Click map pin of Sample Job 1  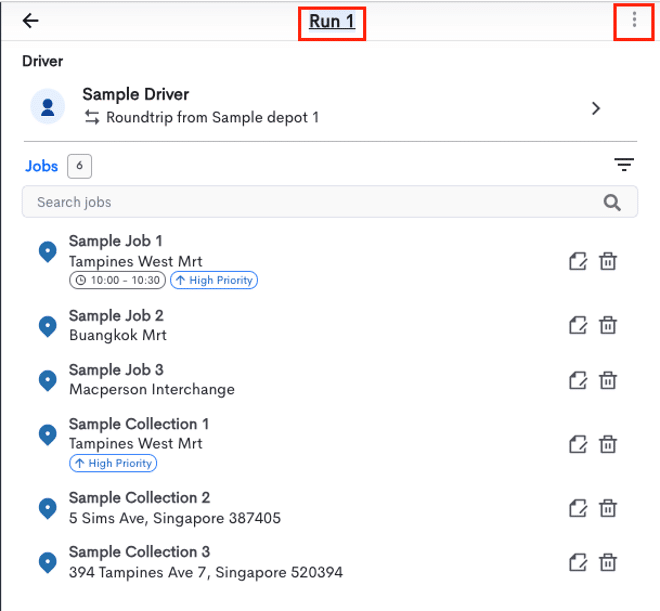point(48,252)
